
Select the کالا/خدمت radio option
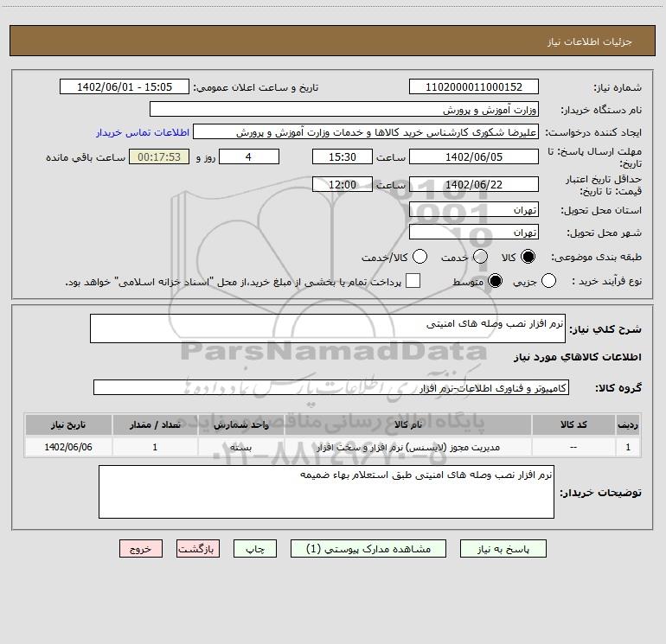[419, 257]
